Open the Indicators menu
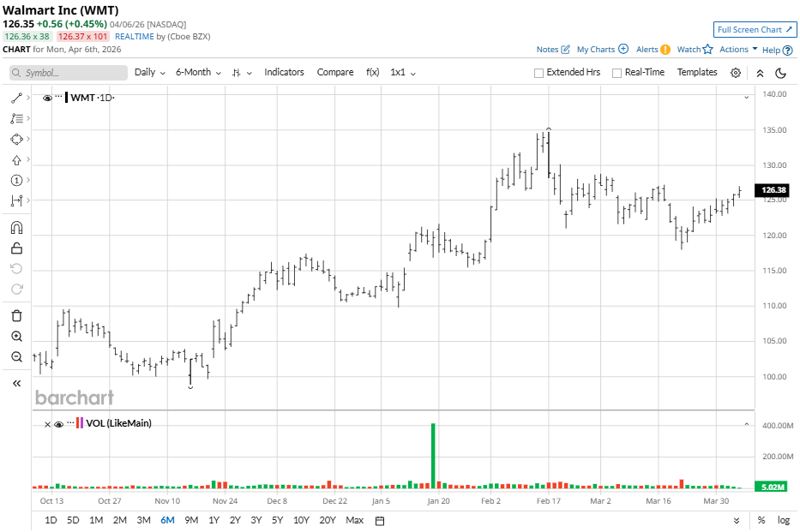Image resolution: width=800 pixels, height=532 pixels. [284, 73]
